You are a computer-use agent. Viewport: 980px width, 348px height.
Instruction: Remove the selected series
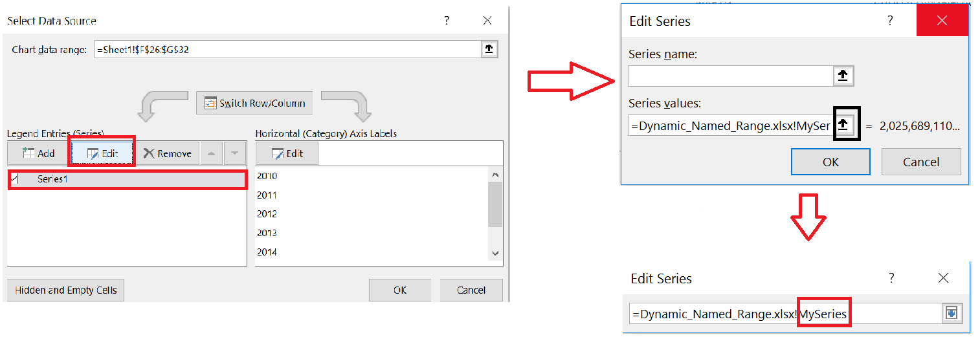click(167, 153)
